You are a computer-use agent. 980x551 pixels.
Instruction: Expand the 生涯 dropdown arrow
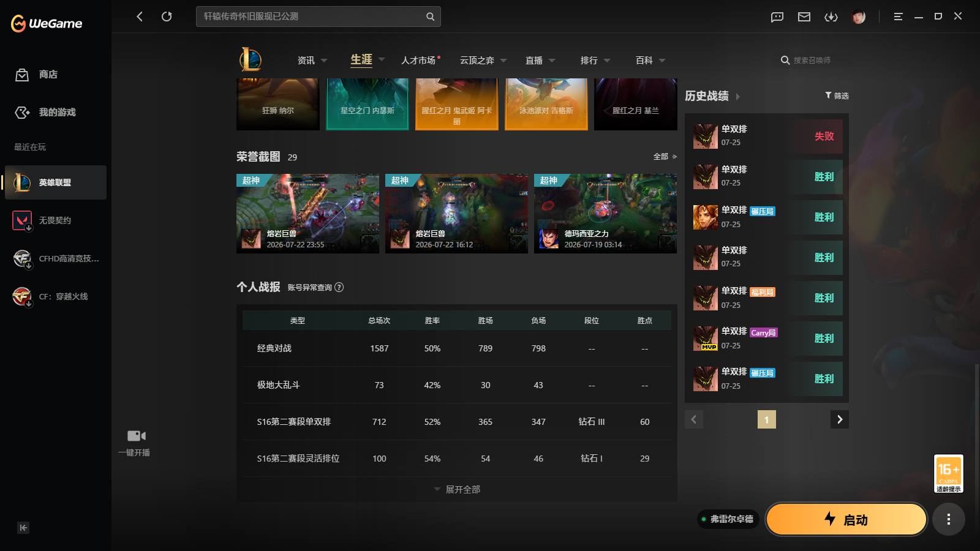tap(382, 59)
